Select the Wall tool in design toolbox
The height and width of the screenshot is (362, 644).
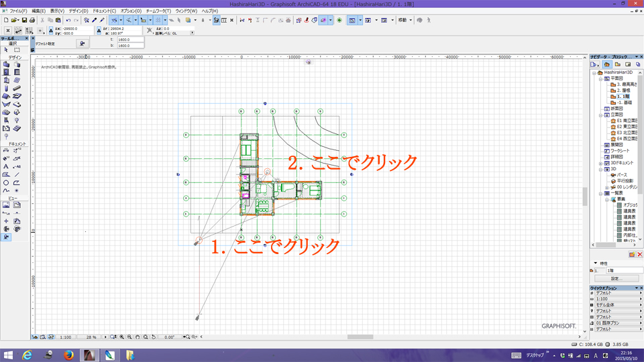click(x=6, y=64)
